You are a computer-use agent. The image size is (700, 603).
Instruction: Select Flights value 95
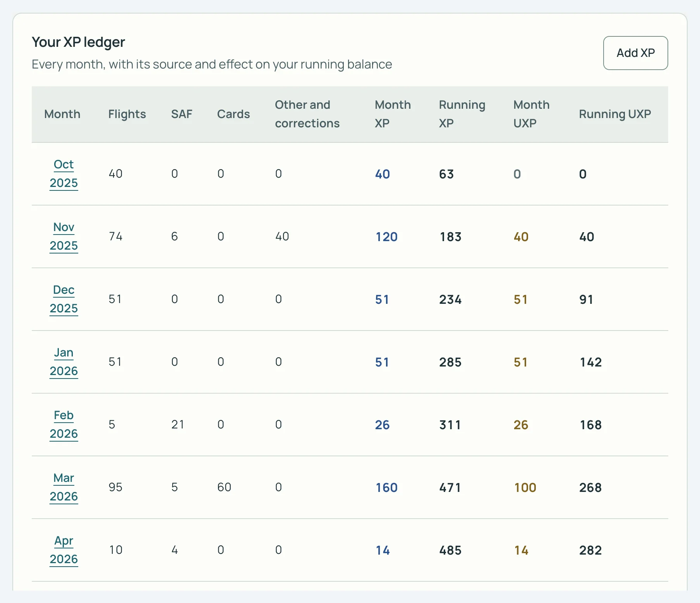coord(115,487)
